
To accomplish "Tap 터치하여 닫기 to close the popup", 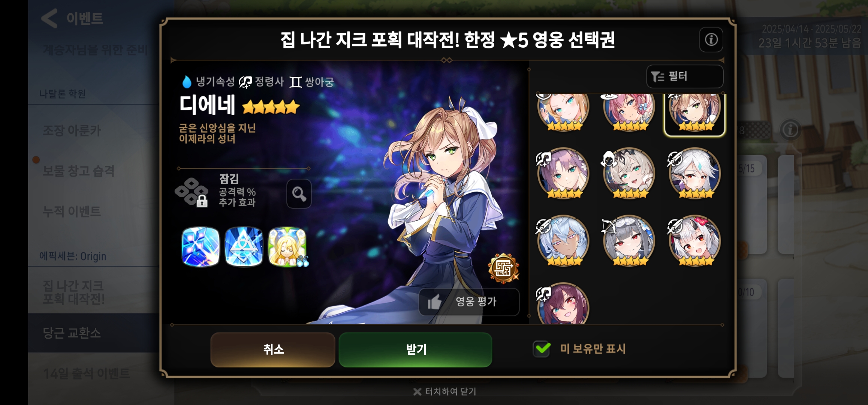I will (444, 391).
